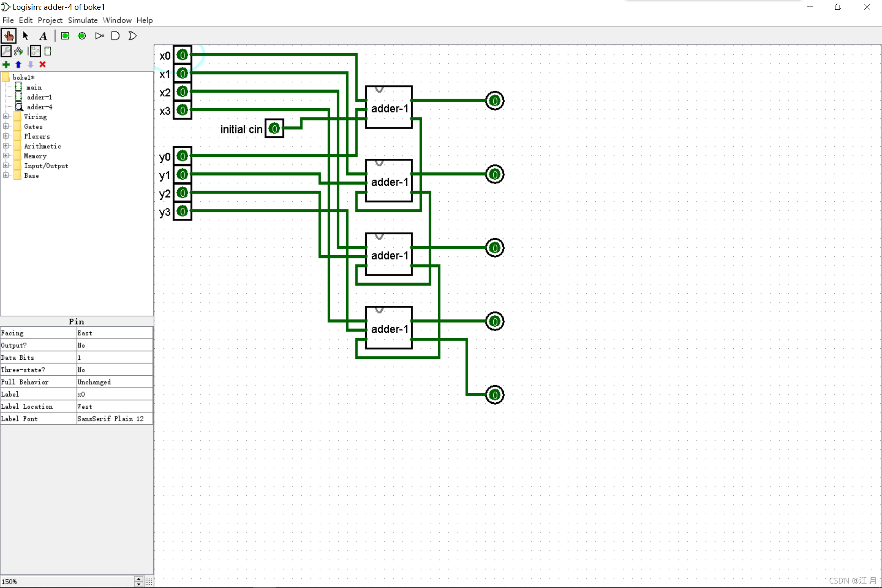The image size is (882, 588).
Task: Select the Text tool
Action: (43, 36)
